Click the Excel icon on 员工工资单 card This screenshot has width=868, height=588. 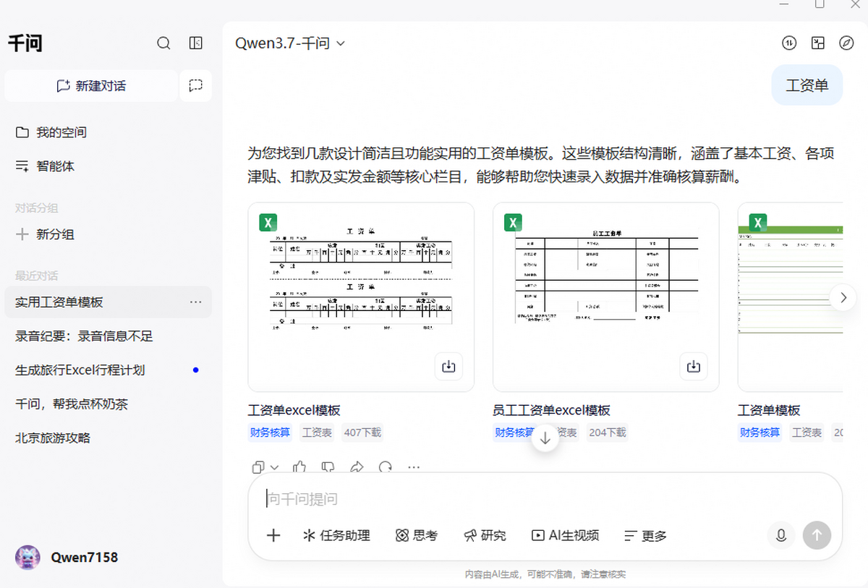(514, 223)
